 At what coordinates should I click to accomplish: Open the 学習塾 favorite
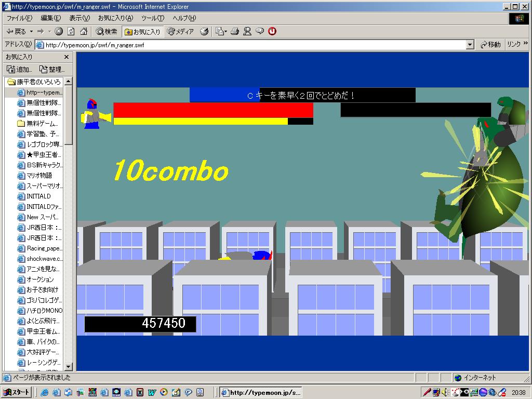(x=38, y=134)
